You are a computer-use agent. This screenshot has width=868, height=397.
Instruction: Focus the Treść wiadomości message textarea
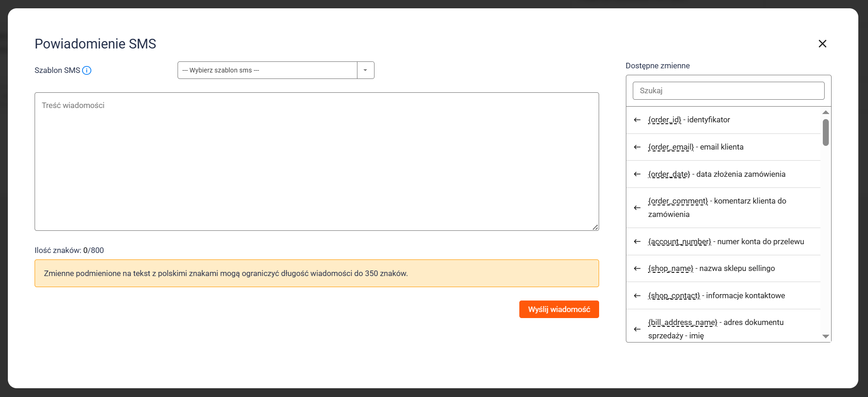point(316,162)
